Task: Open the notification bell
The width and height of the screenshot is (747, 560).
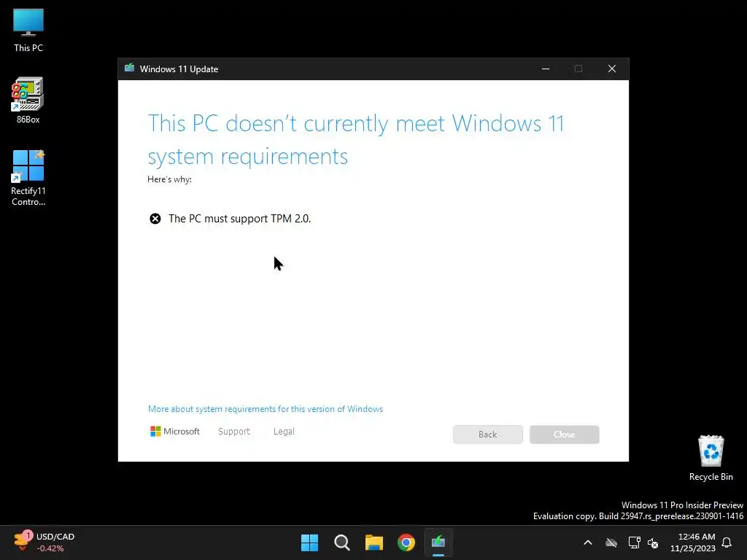Action: [727, 542]
